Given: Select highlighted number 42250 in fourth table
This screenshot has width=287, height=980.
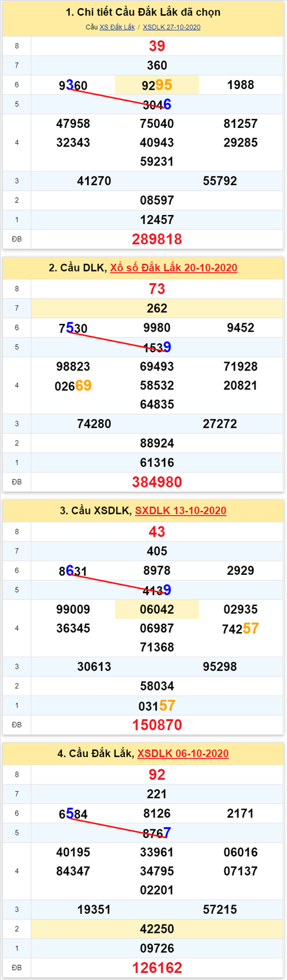Looking at the screenshot, I should tap(157, 929).
